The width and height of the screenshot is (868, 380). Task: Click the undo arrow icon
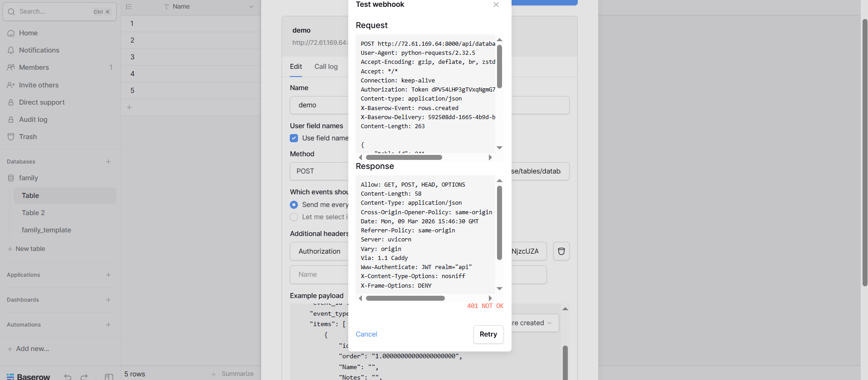tap(68, 376)
